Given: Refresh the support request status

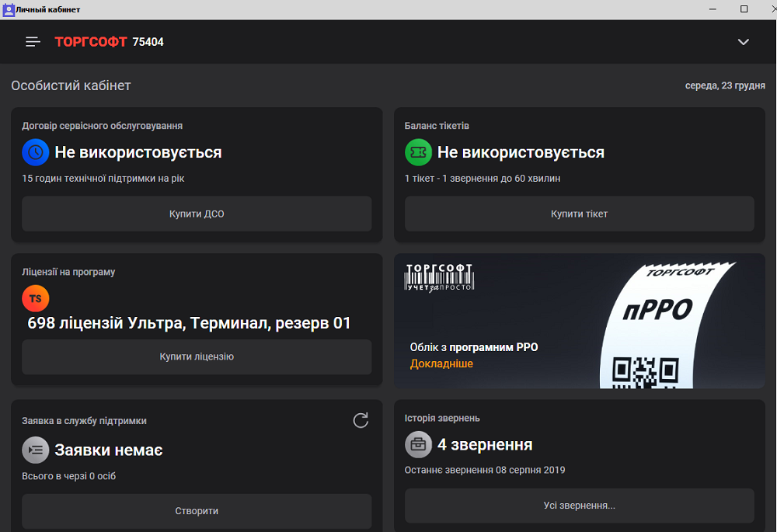Looking at the screenshot, I should (361, 420).
